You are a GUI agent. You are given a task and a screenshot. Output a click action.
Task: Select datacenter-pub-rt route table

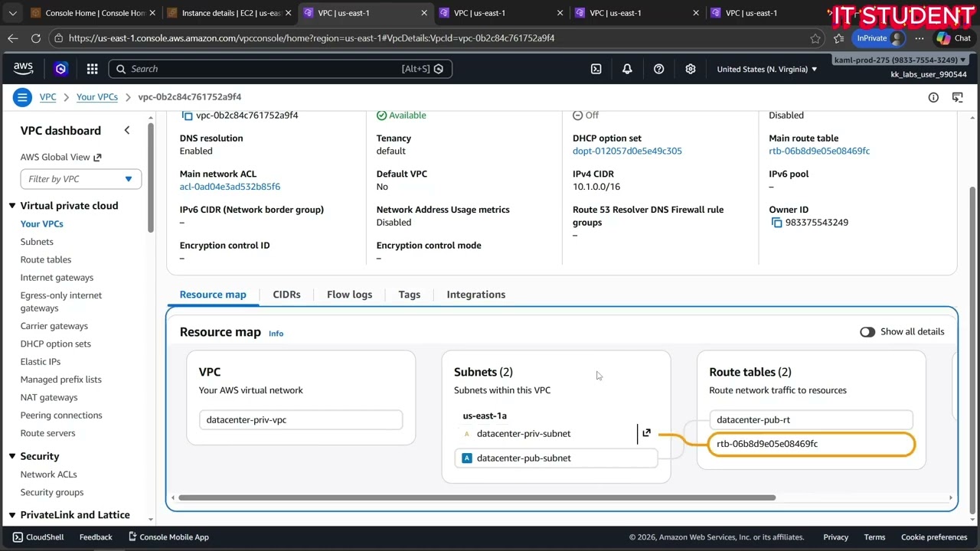point(812,420)
